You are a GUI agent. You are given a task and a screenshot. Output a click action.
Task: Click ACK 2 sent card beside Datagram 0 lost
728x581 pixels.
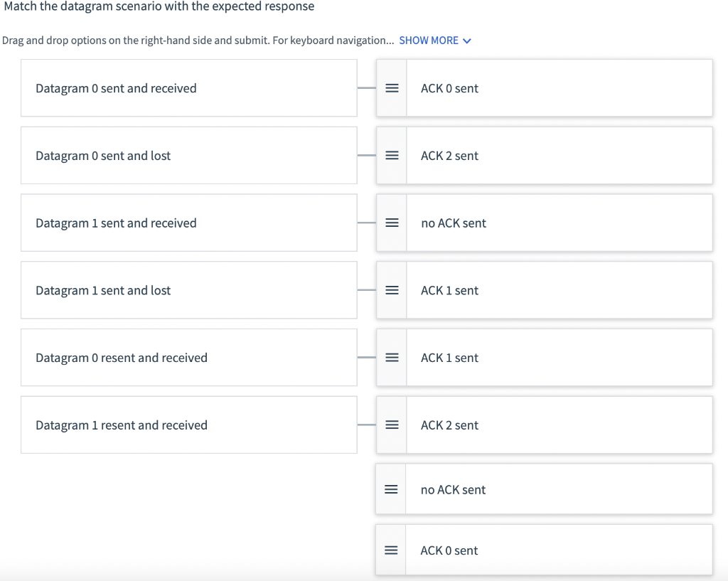[559, 156]
